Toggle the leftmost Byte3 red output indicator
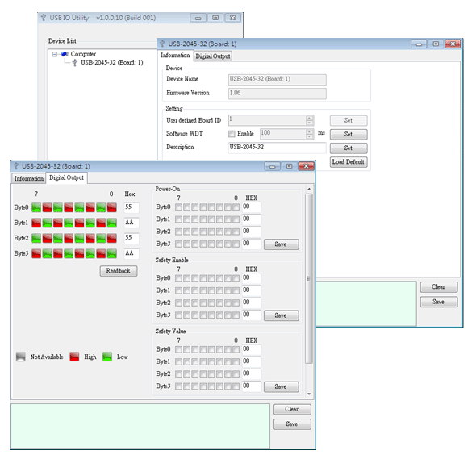476x459 pixels. (x=36, y=254)
